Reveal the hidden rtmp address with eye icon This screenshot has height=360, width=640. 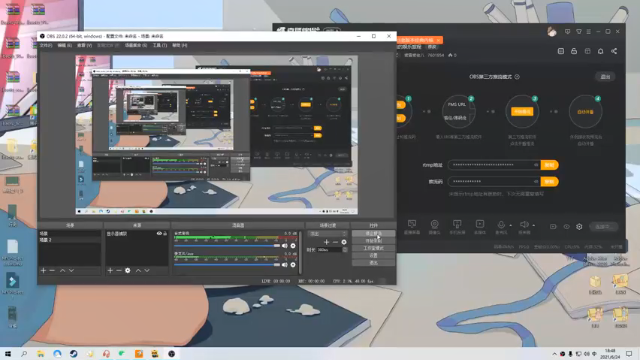[x=536, y=165]
